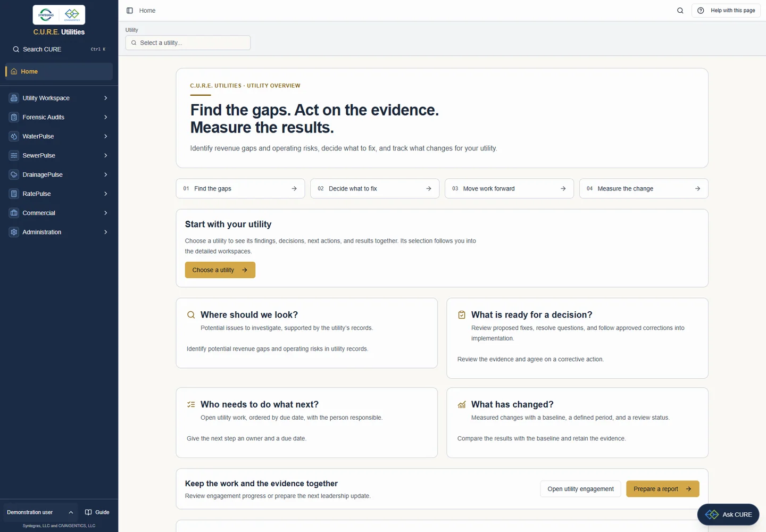Open the Commercial menu item
Image resolution: width=766 pixels, height=532 pixels.
[59, 213]
